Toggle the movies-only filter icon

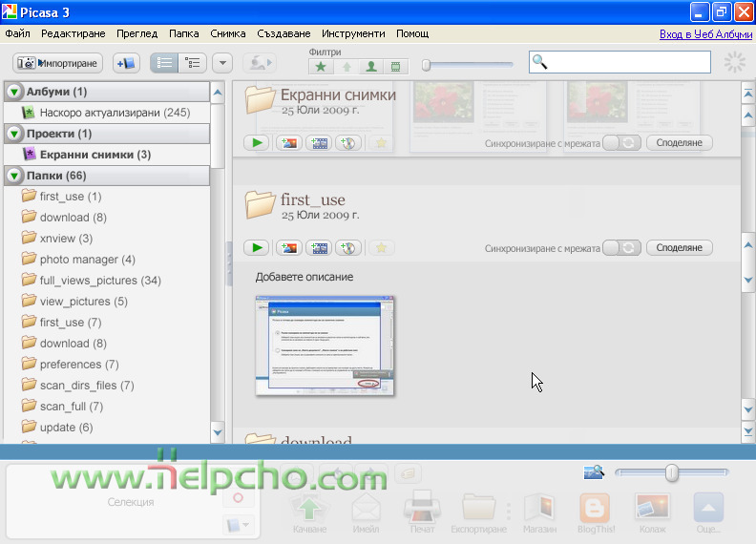[396, 67]
